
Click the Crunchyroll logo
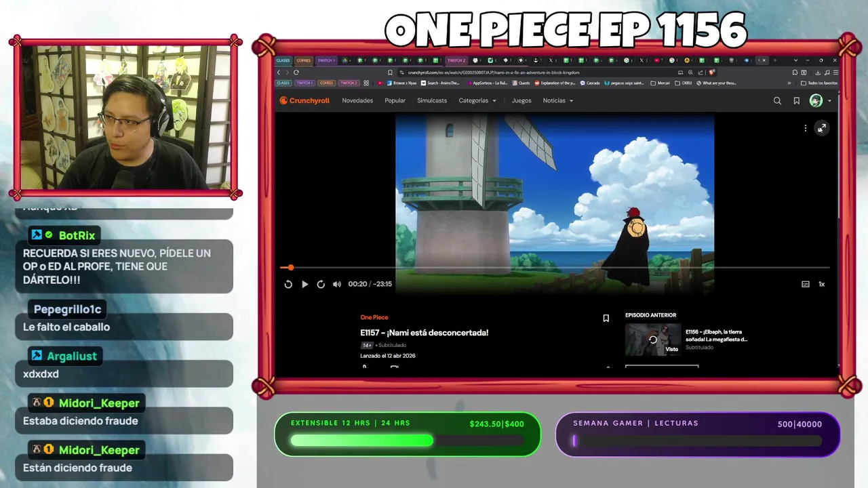point(304,100)
